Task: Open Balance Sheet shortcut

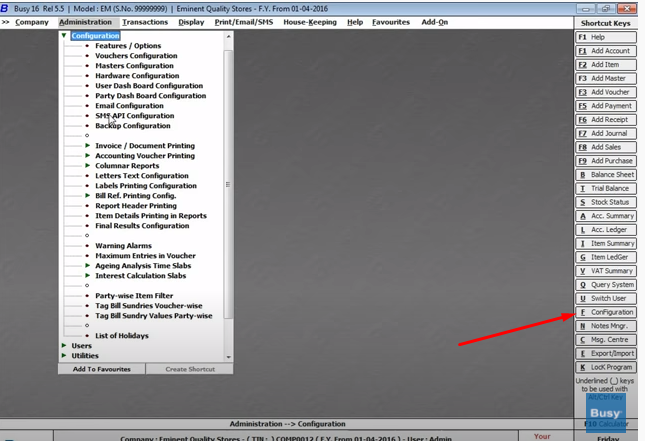Action: tap(606, 175)
